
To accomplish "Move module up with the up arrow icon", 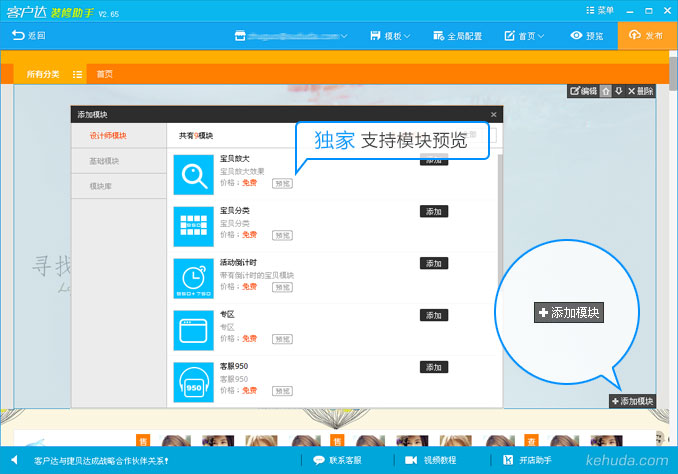I will (x=606, y=91).
